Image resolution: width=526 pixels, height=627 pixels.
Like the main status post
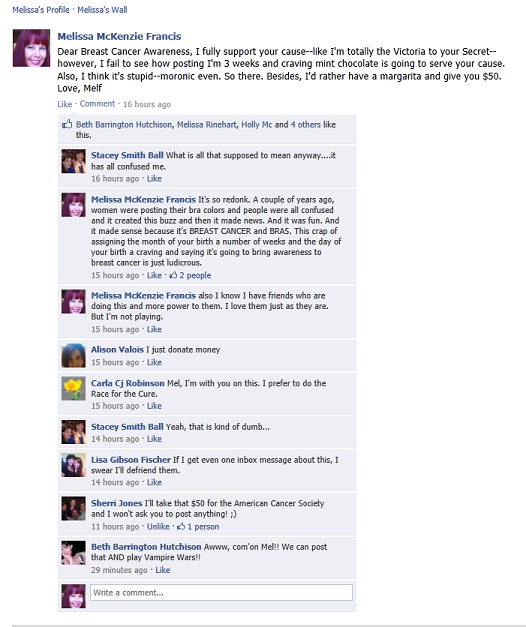(x=64, y=104)
